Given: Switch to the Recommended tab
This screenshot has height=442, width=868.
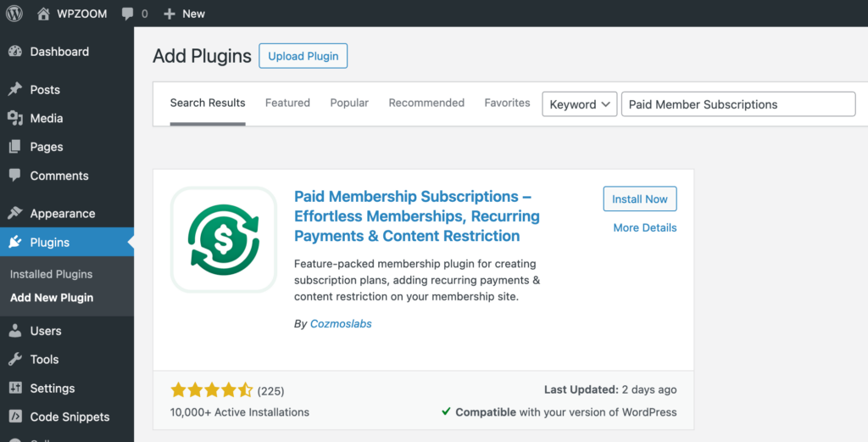Looking at the screenshot, I should [x=426, y=103].
